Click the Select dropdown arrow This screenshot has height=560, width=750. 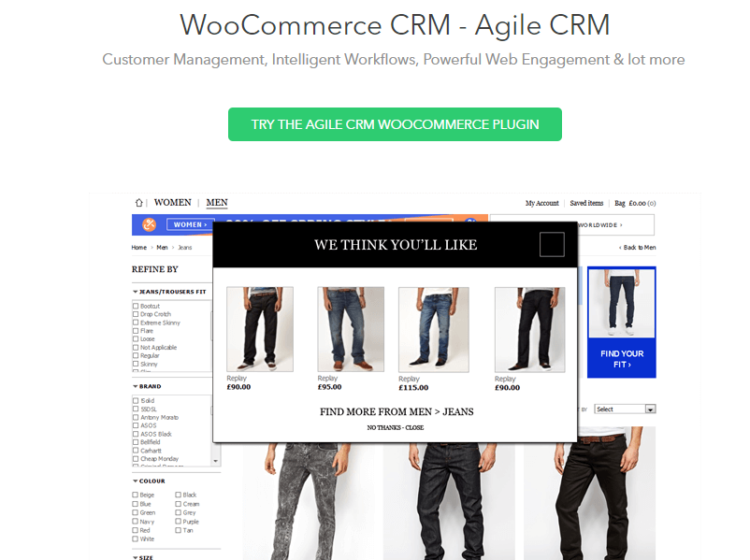coord(650,409)
